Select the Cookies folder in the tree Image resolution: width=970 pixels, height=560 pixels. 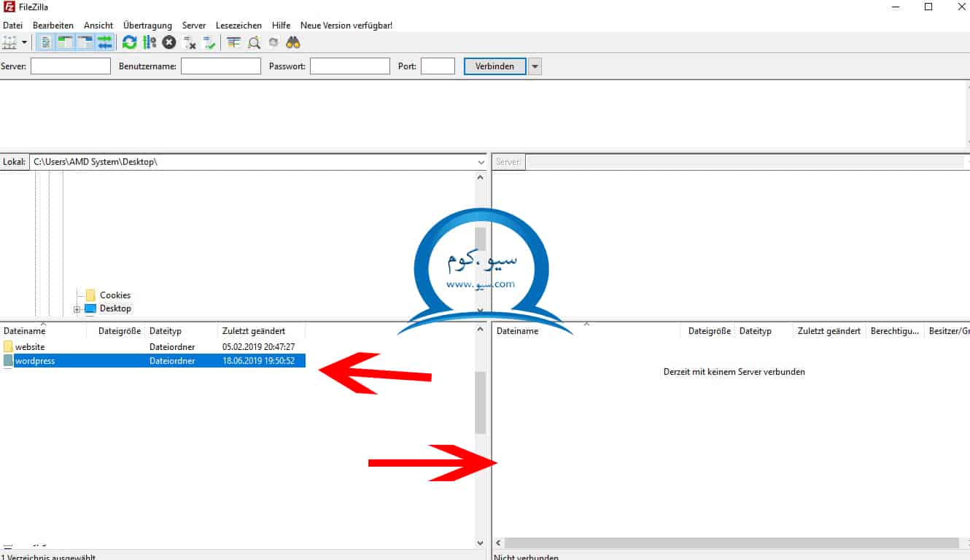click(x=115, y=295)
